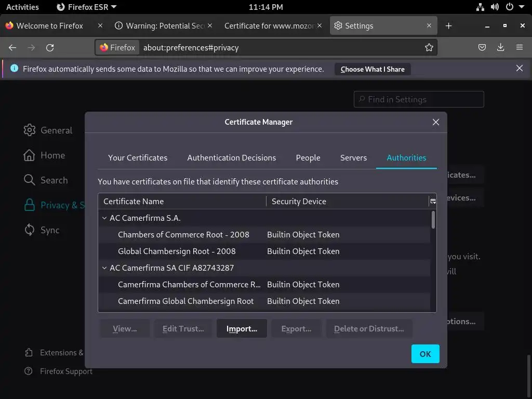Click the Export... button
532x399 pixels.
tap(296, 328)
